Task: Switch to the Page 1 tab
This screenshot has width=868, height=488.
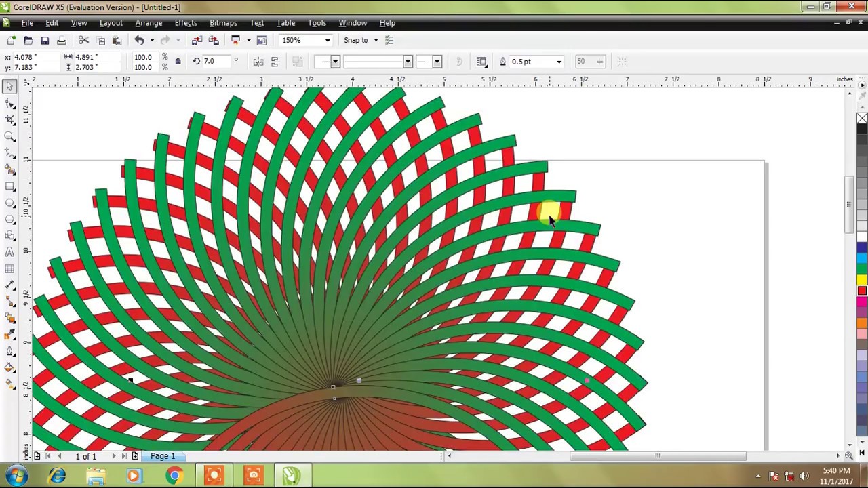Action: [x=163, y=456]
